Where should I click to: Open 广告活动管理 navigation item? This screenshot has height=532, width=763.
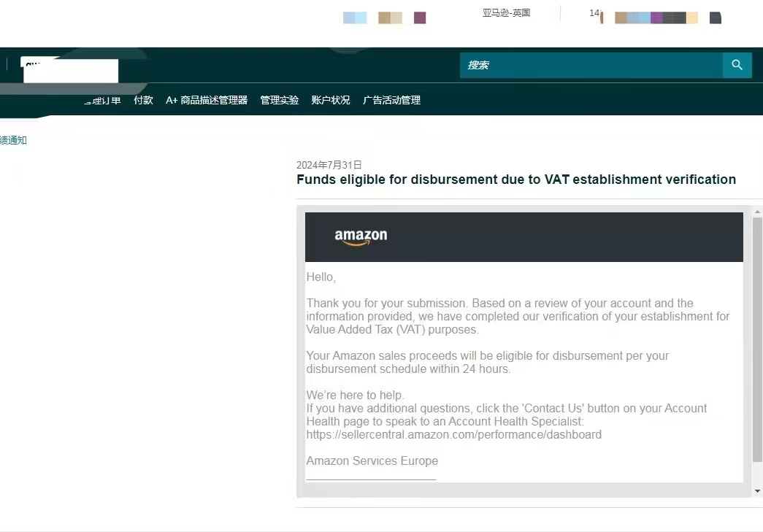(391, 100)
